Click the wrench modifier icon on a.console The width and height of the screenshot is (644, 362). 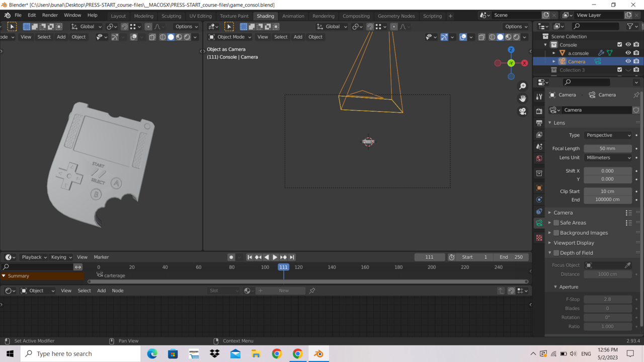[601, 53]
